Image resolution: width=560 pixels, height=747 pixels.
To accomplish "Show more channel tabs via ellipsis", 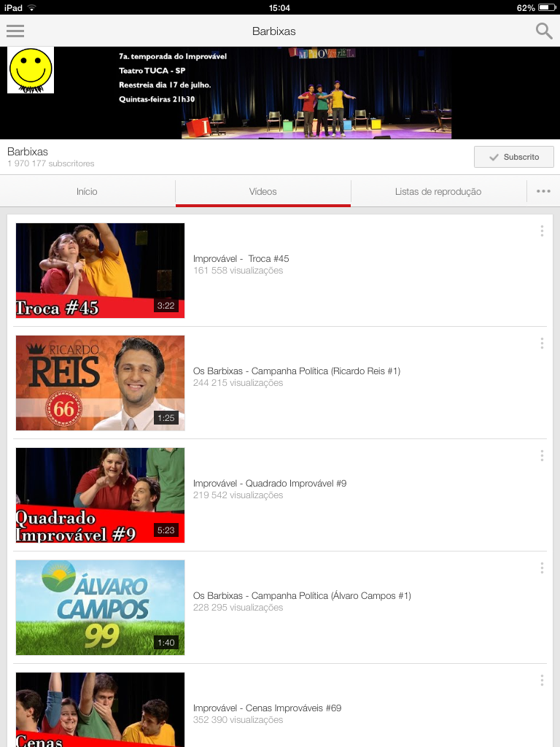I will 543,191.
